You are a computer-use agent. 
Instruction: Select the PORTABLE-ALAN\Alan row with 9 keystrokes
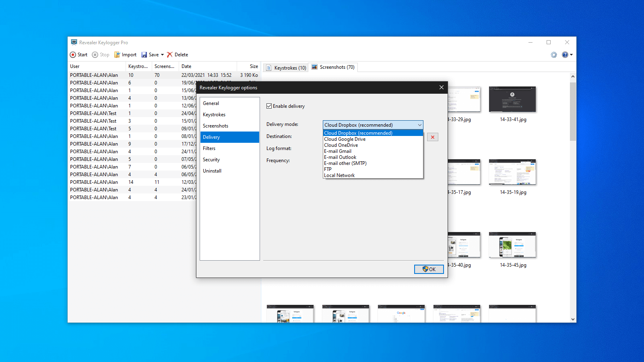coord(132,144)
